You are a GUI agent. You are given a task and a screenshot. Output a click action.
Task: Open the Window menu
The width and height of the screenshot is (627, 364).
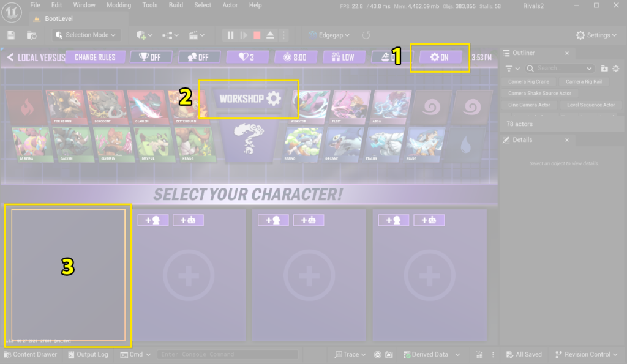(x=84, y=5)
